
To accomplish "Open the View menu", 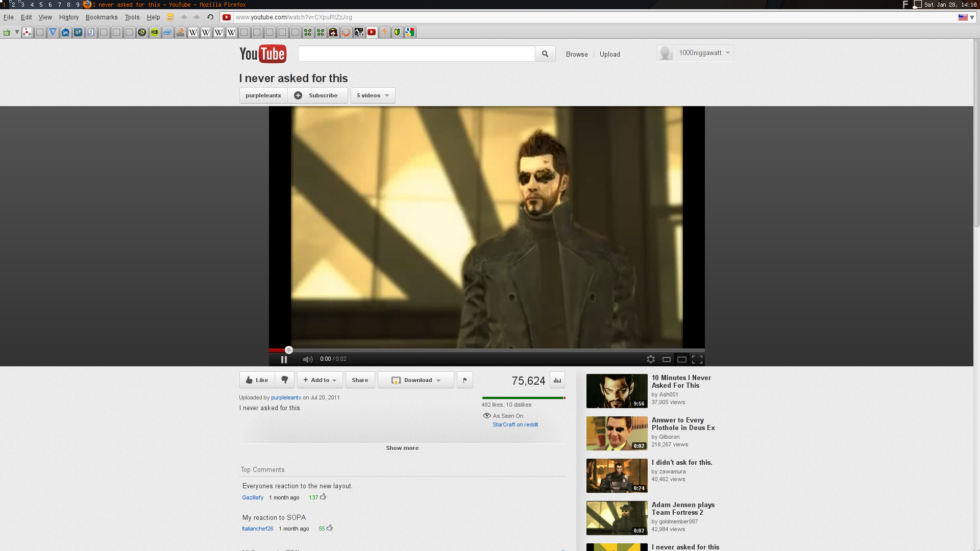I will [x=45, y=17].
